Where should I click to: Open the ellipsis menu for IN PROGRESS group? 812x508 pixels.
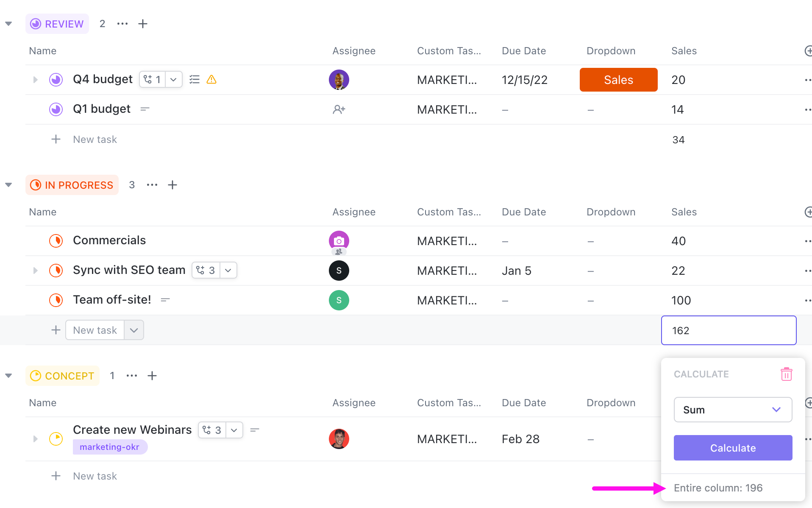pyautogui.click(x=152, y=185)
